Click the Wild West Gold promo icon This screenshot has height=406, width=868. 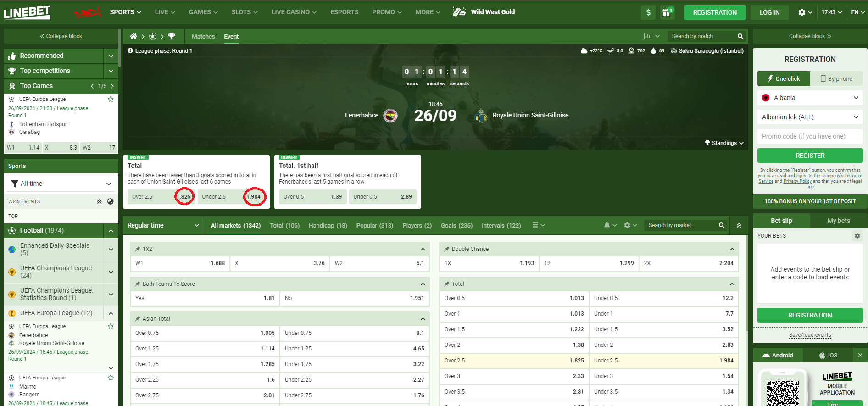pyautogui.click(x=459, y=12)
